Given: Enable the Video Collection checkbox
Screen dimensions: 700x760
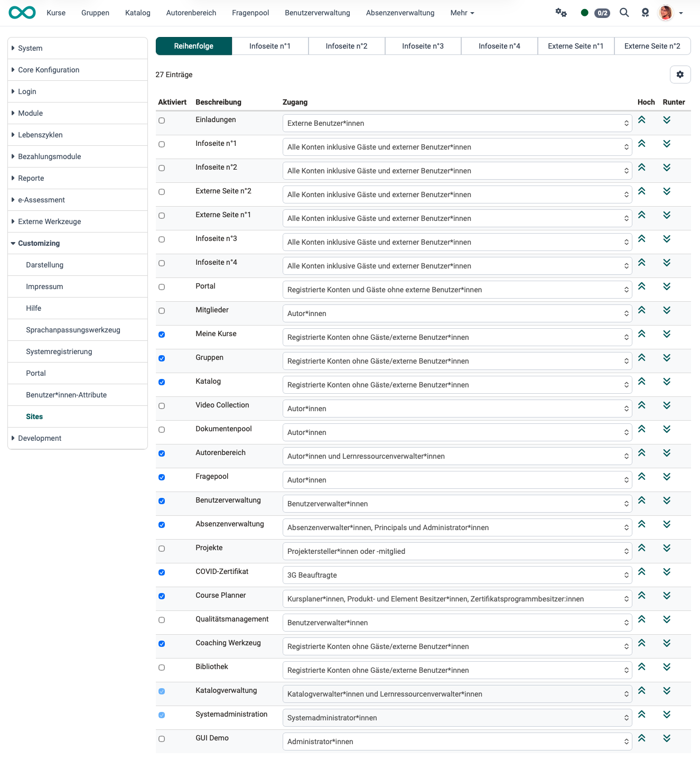Looking at the screenshot, I should click(x=162, y=406).
